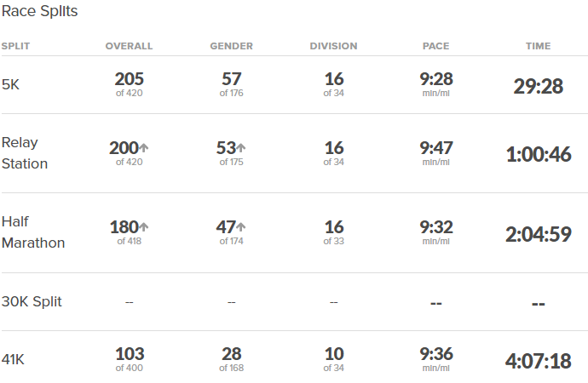Click the 41K split row label

point(13,360)
